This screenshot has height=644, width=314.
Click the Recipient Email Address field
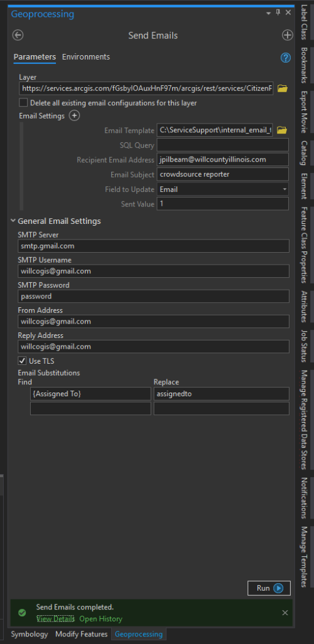point(223,159)
